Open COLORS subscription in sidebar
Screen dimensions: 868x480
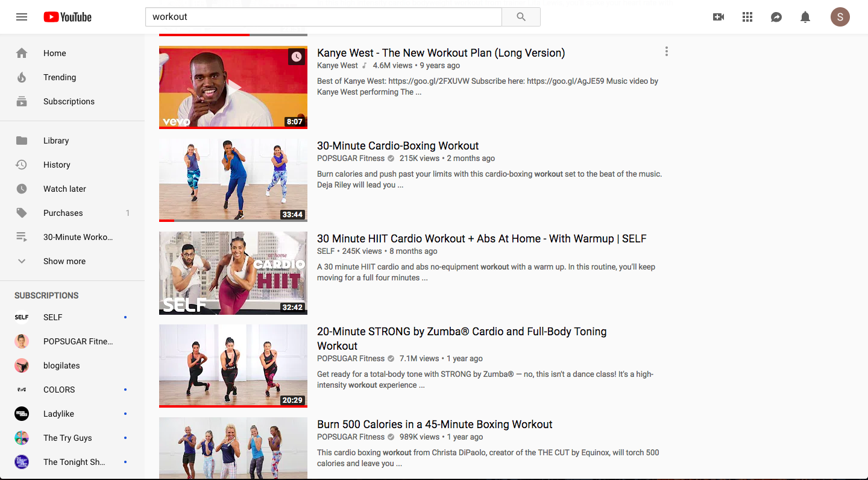[72, 390]
